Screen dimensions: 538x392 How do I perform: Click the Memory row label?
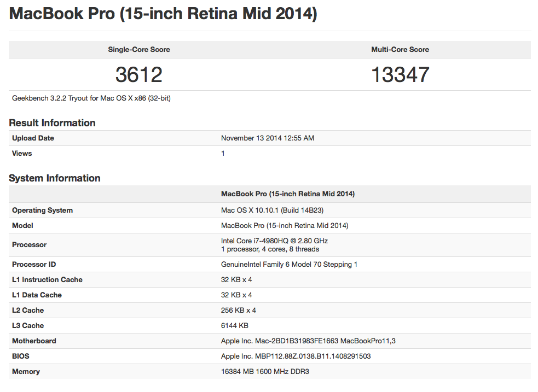[26, 371]
